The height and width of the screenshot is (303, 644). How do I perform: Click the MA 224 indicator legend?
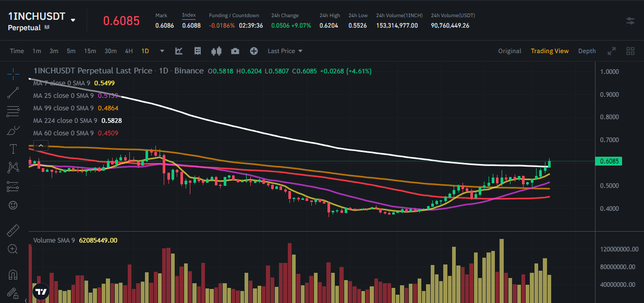(78, 120)
